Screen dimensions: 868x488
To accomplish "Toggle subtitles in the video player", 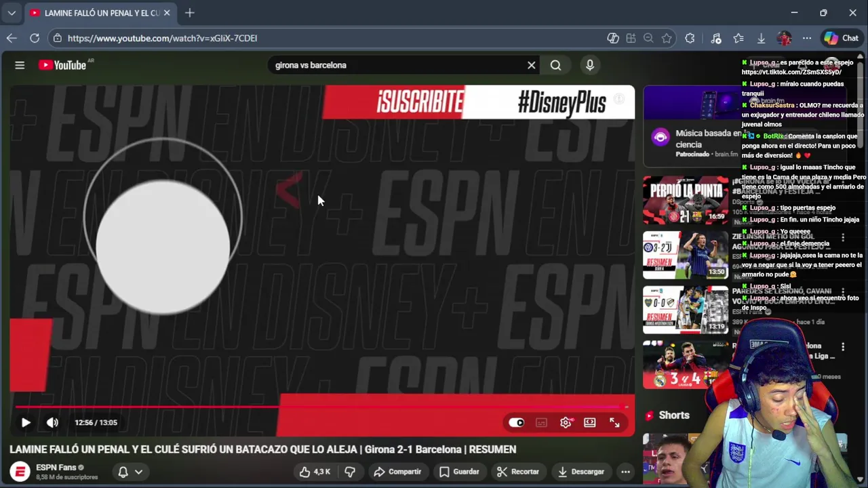I will 541,422.
